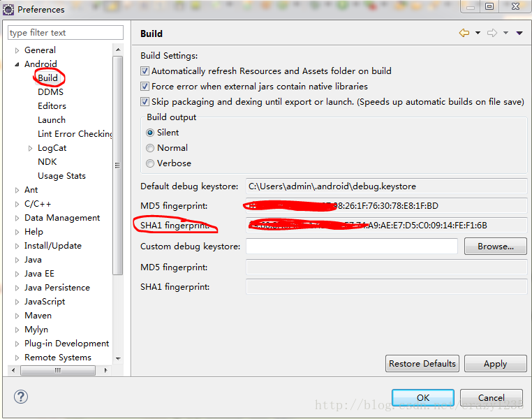The height and width of the screenshot is (419, 532).
Task: Select the Java tree item
Action: pos(33,260)
